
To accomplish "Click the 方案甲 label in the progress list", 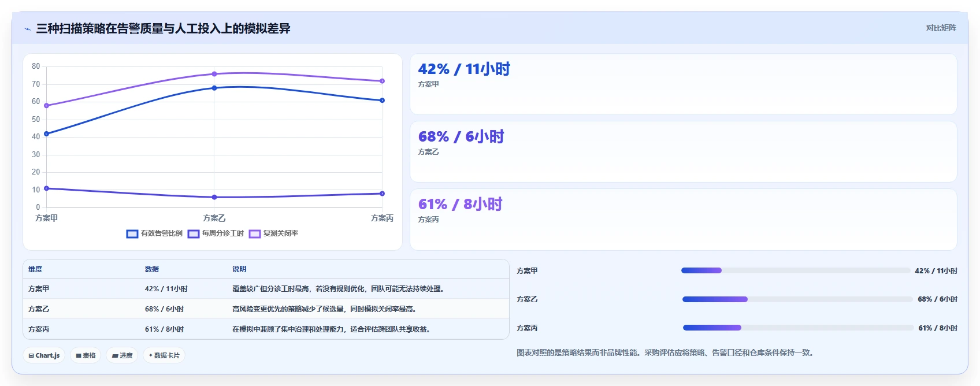I will click(x=527, y=271).
